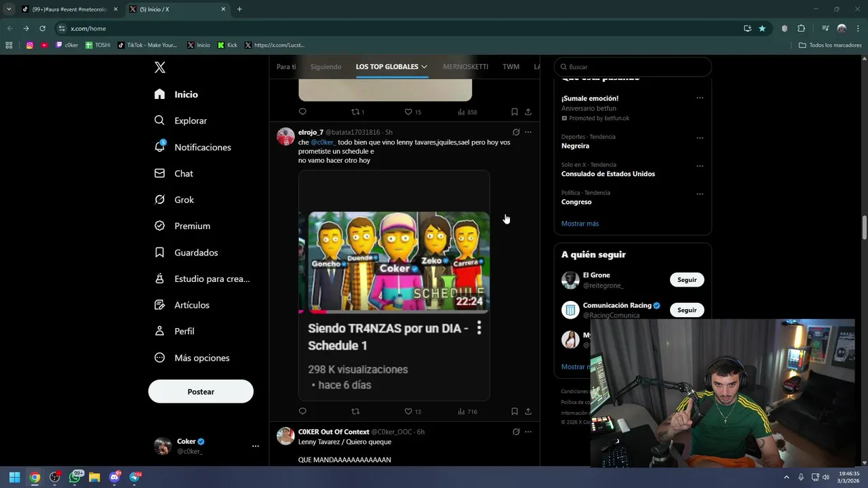Open Chrome extensions puzzle icon
Viewport: 868px width, 488px height.
point(801,28)
